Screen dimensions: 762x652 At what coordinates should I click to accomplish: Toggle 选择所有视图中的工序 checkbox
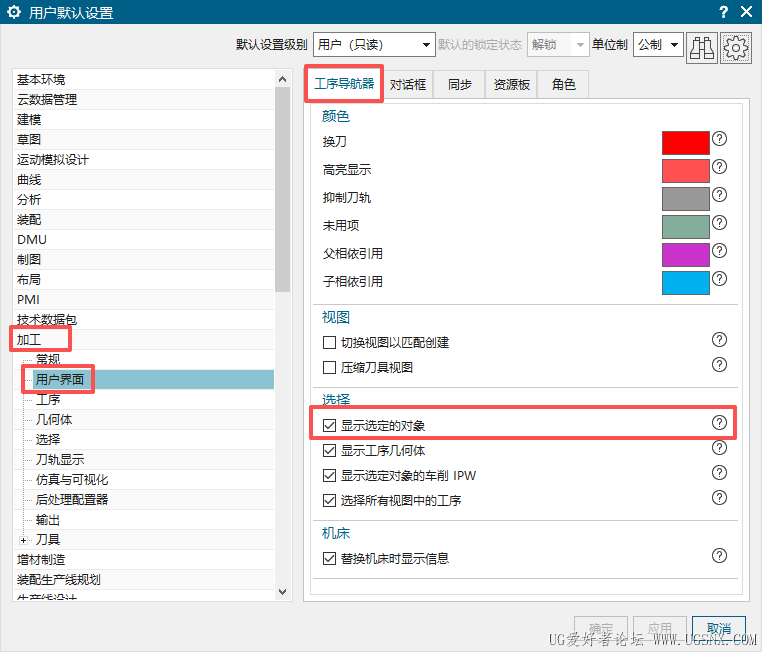329,500
